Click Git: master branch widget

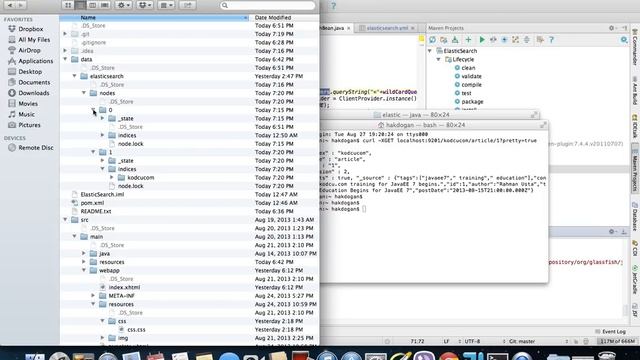(x=522, y=341)
